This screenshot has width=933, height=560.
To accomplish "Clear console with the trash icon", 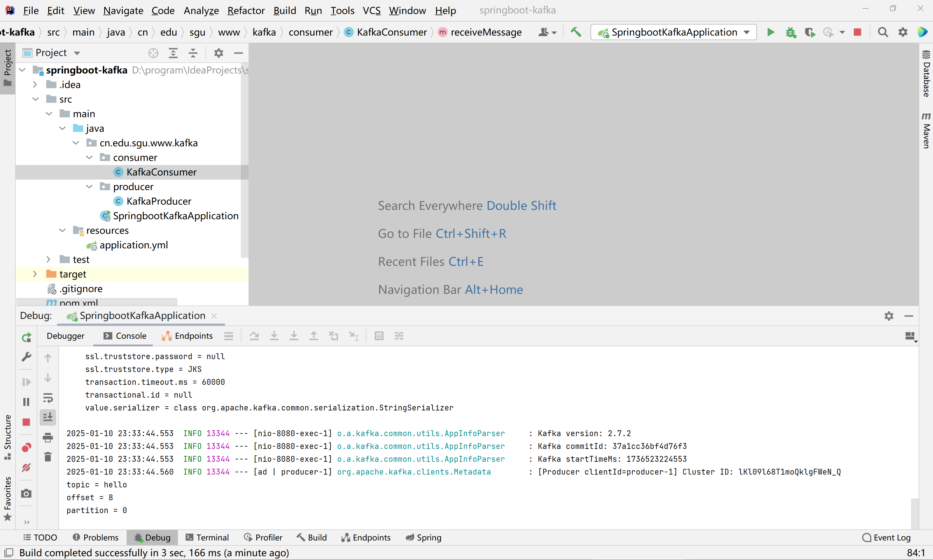I will tap(48, 457).
